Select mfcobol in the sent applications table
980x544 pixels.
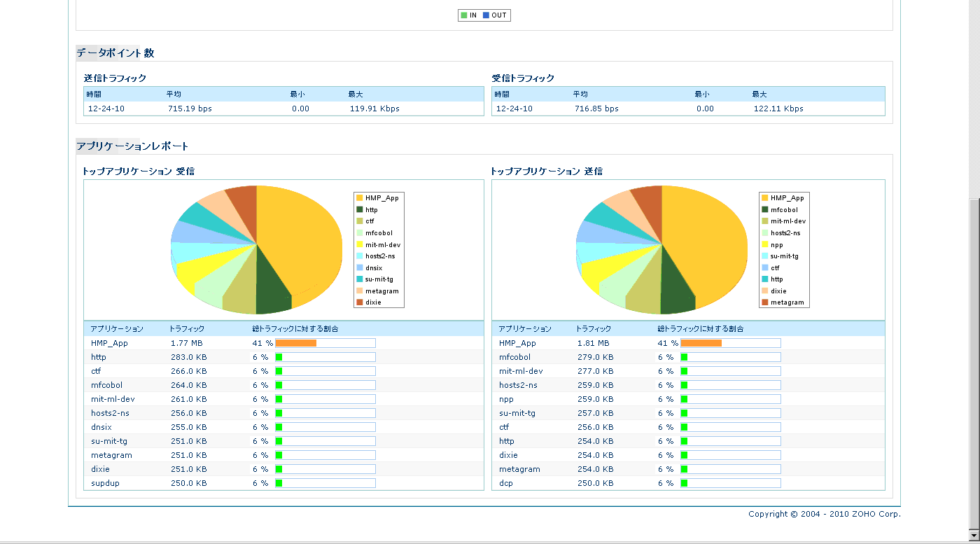point(516,357)
